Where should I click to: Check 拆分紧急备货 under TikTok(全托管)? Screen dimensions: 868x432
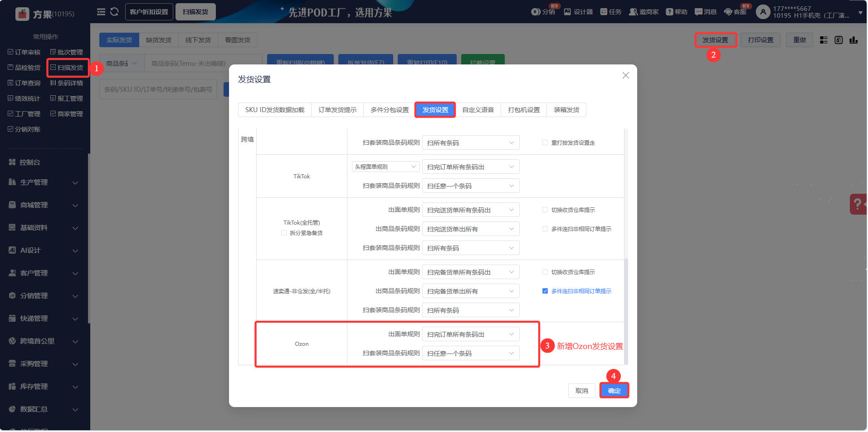[284, 233]
